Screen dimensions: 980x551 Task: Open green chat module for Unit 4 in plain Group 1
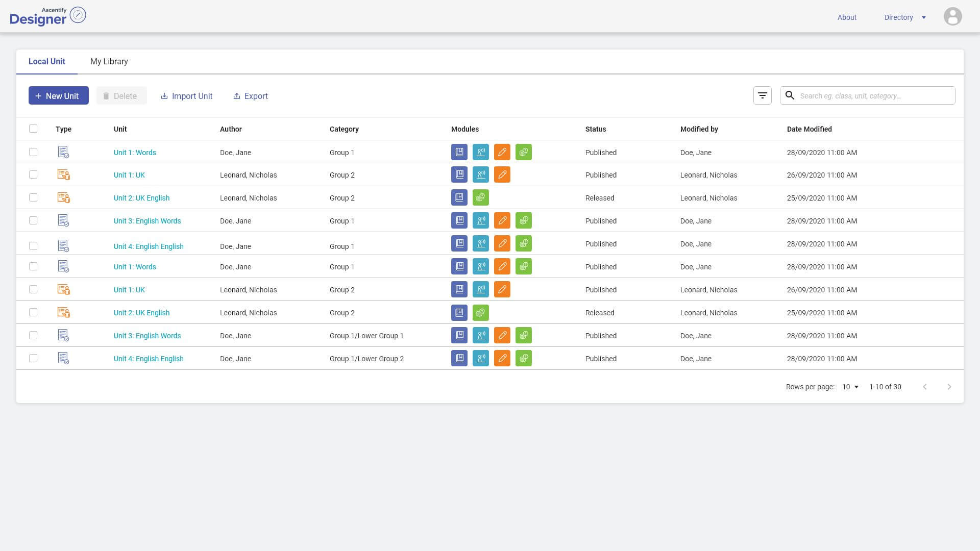[524, 243]
